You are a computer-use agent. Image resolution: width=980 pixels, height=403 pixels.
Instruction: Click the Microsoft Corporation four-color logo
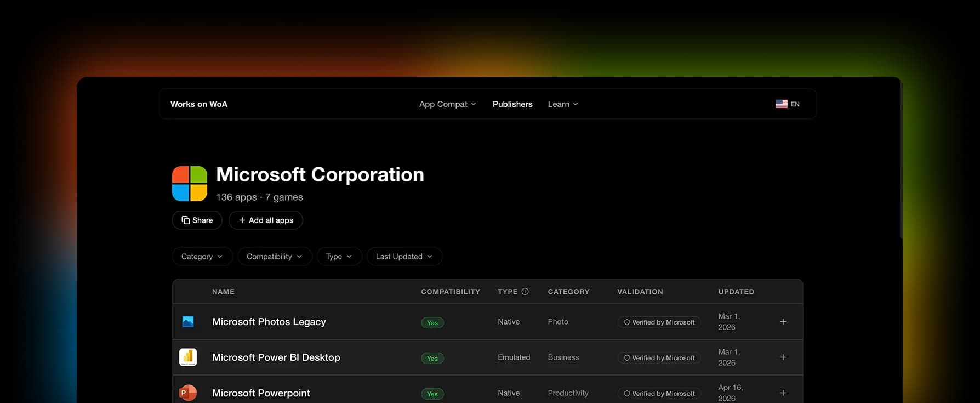[190, 184]
